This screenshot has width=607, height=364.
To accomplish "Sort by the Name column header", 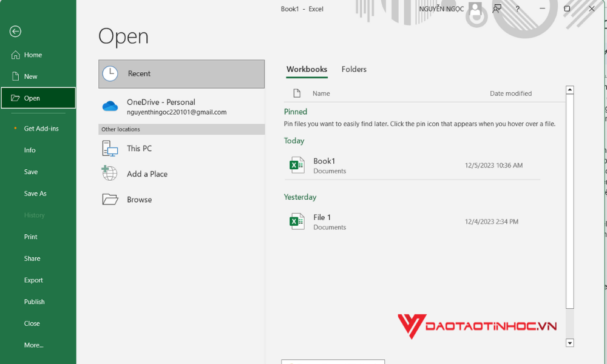I will pyautogui.click(x=321, y=93).
